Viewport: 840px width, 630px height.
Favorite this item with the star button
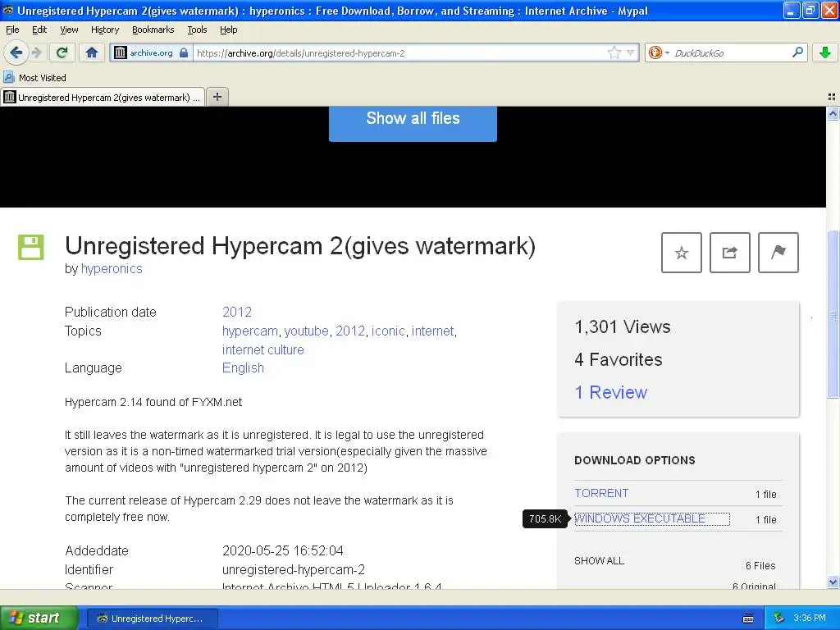point(682,253)
